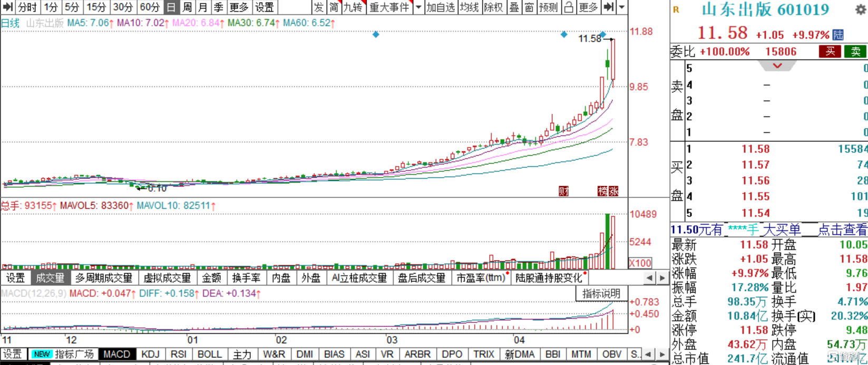Select the 金额 tab
Image resolution: width=868 pixels, height=365 pixels.
pyautogui.click(x=212, y=277)
